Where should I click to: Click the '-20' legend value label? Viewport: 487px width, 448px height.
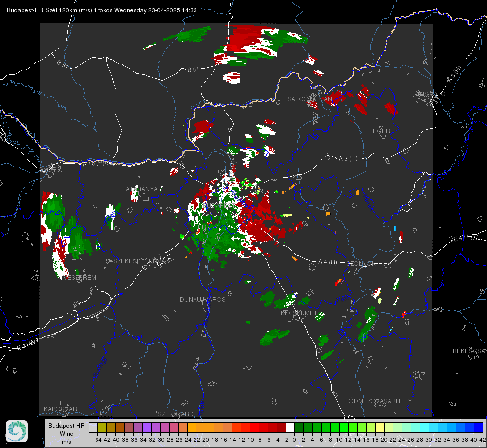click(x=205, y=440)
